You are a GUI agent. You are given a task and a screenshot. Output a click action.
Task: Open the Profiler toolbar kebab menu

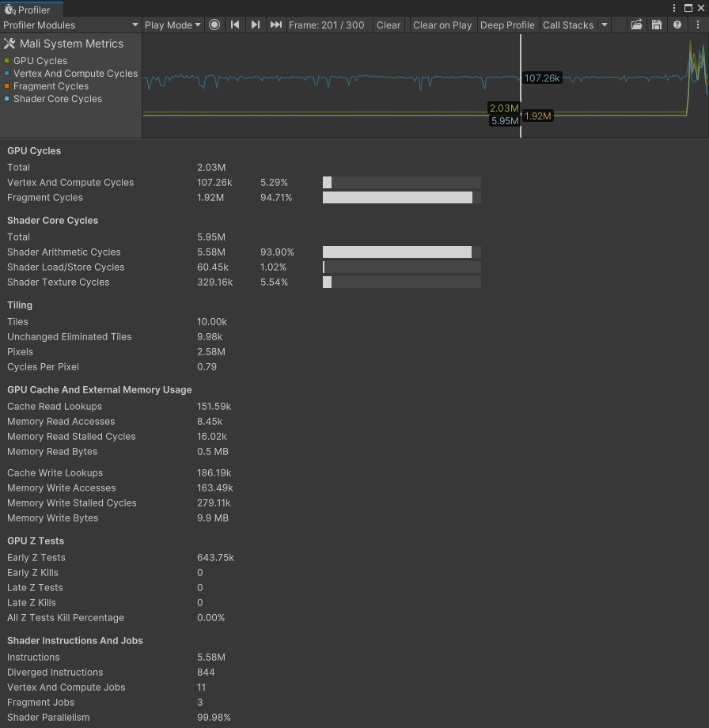698,25
